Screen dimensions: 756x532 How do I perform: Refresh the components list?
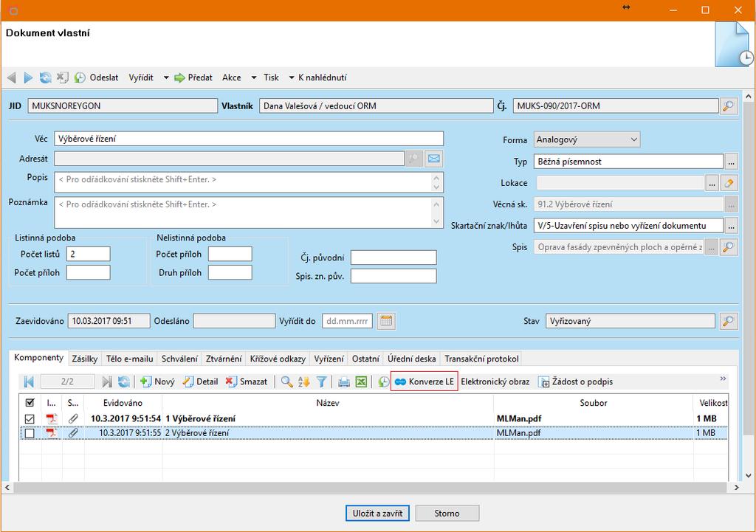click(x=124, y=381)
